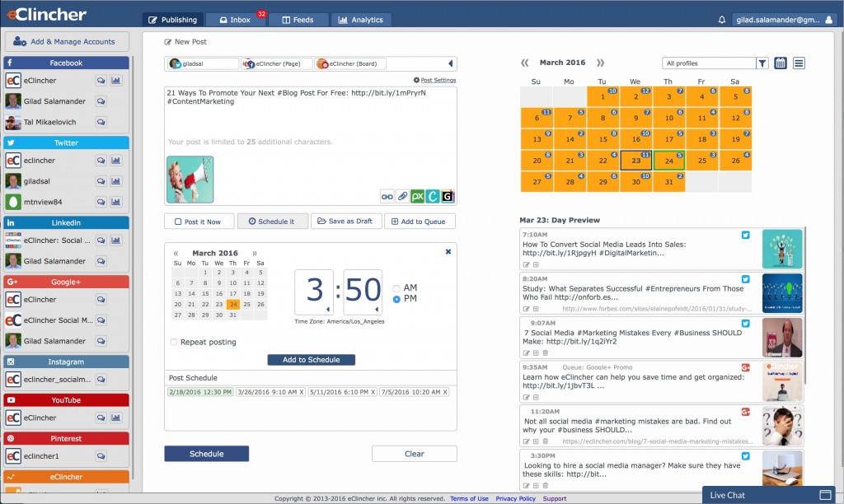Toggle giladsal profile selection chip
The width and height of the screenshot is (844, 504).
tap(203, 63)
